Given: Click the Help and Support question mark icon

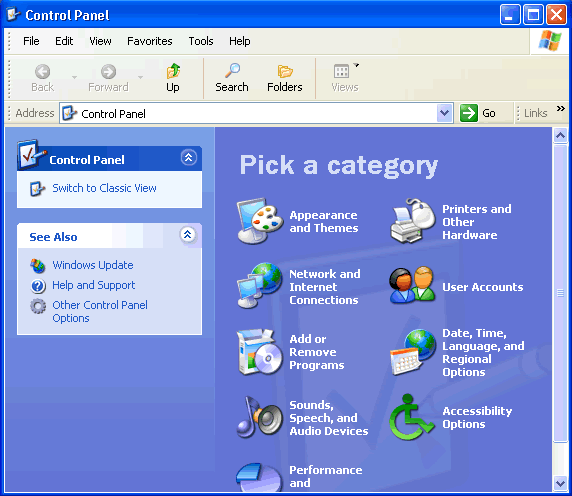Looking at the screenshot, I should pos(38,286).
